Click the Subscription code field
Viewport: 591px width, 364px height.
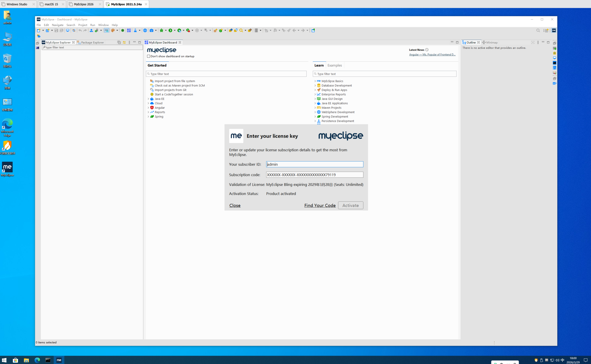pyautogui.click(x=315, y=175)
